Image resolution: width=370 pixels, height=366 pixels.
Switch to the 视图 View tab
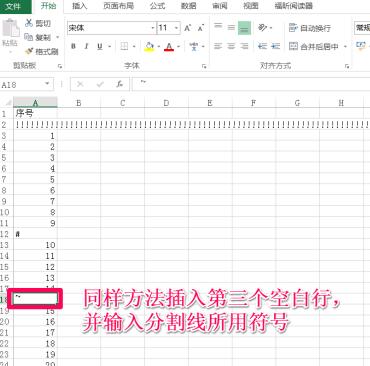[251, 6]
